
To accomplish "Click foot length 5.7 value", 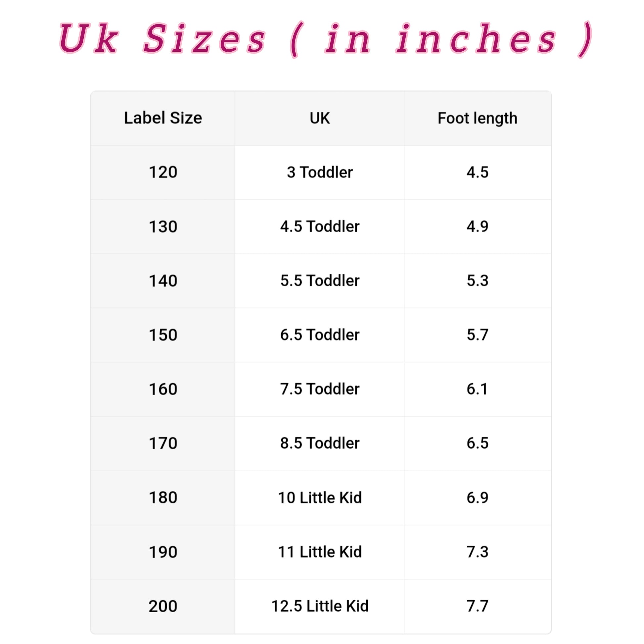I will point(478,335).
